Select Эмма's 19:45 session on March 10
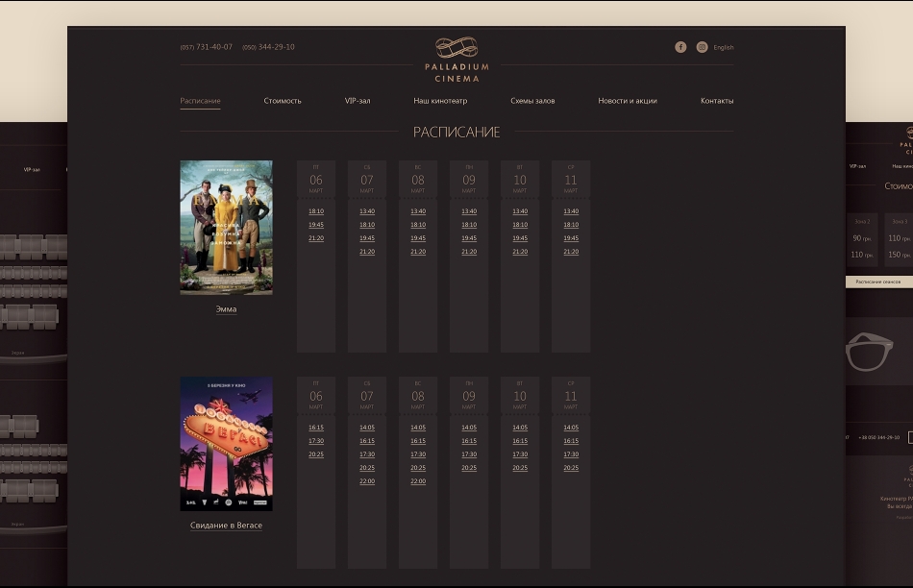Screen dimensions: 913x588 [520, 238]
